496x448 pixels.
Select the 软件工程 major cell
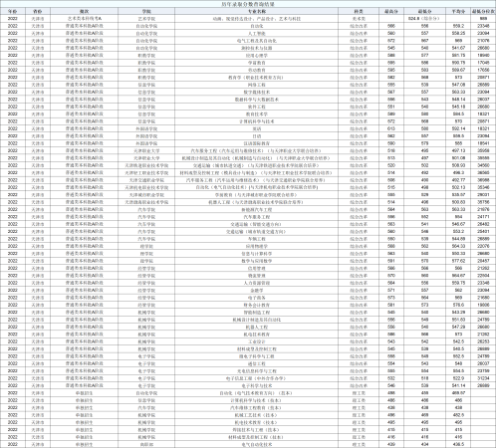(x=257, y=107)
